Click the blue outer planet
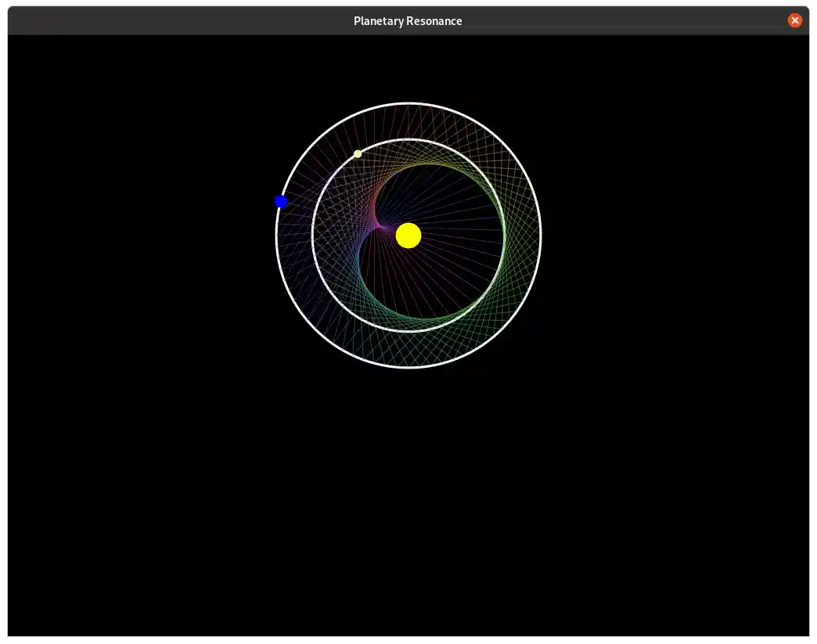This screenshot has height=644, width=817. pos(281,201)
